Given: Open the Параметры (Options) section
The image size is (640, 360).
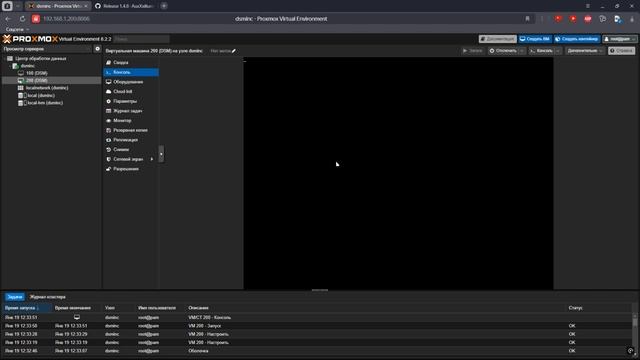Looking at the screenshot, I should coord(131,101).
